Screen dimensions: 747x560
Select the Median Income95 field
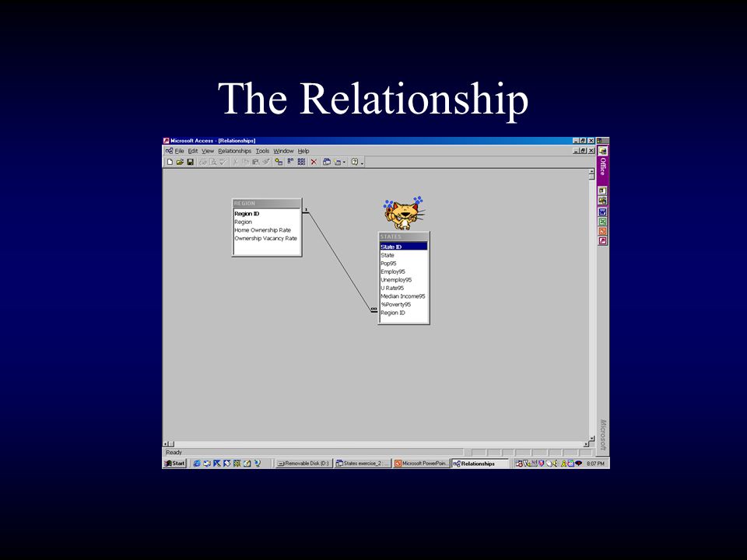(x=404, y=296)
